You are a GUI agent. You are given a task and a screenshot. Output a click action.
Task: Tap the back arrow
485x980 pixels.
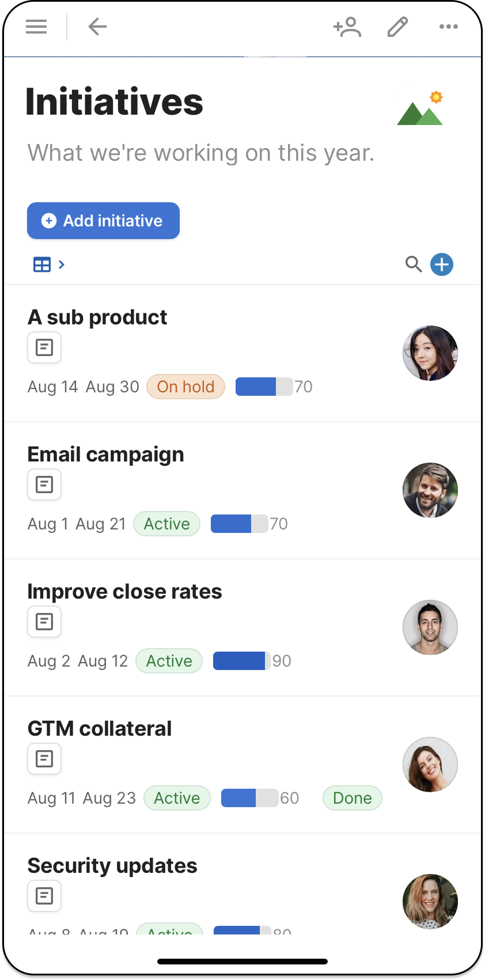[97, 27]
